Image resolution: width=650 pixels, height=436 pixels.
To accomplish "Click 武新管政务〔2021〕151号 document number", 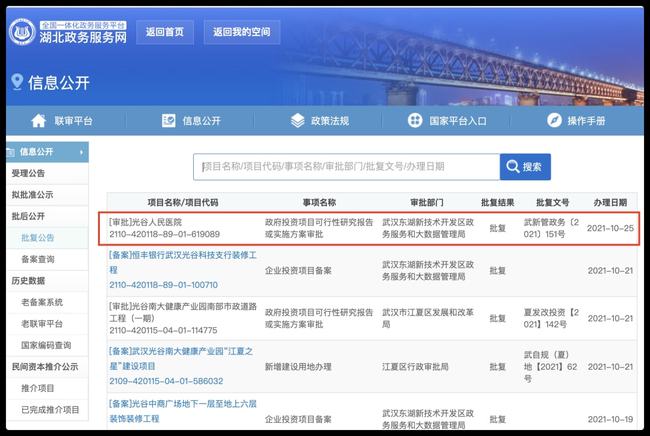I will pyautogui.click(x=551, y=228).
